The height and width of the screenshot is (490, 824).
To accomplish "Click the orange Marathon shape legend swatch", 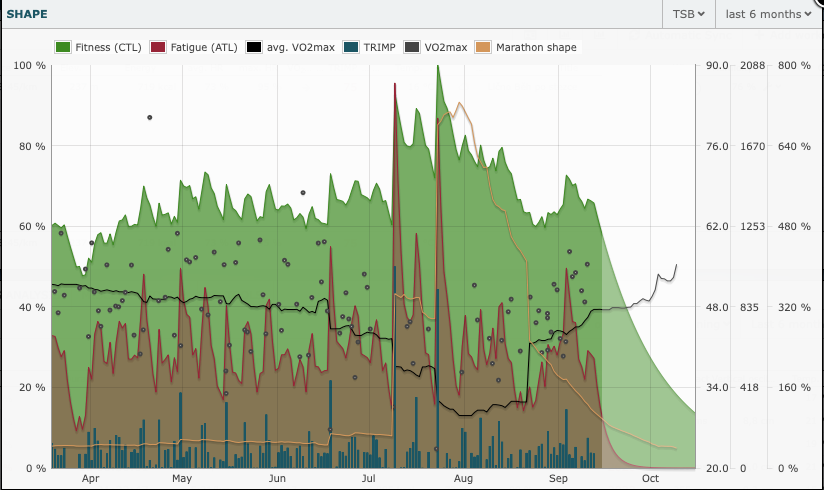I will click(x=482, y=47).
